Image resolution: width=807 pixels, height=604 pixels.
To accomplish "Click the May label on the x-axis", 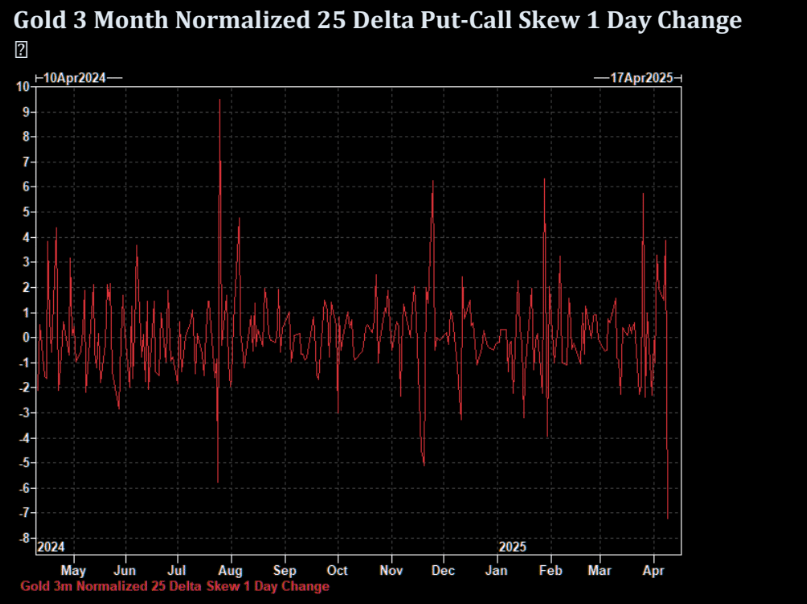I will [74, 570].
